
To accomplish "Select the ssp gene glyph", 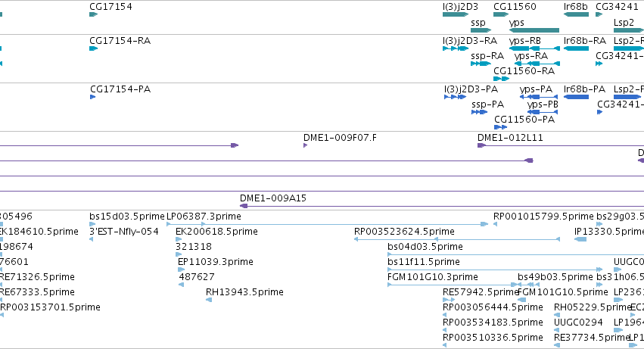I will 481,30.
